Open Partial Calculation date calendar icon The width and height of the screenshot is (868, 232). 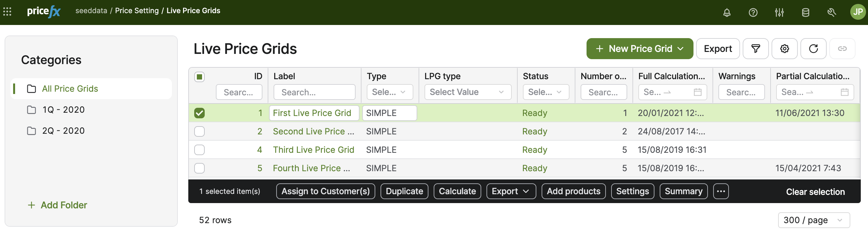pos(845,92)
